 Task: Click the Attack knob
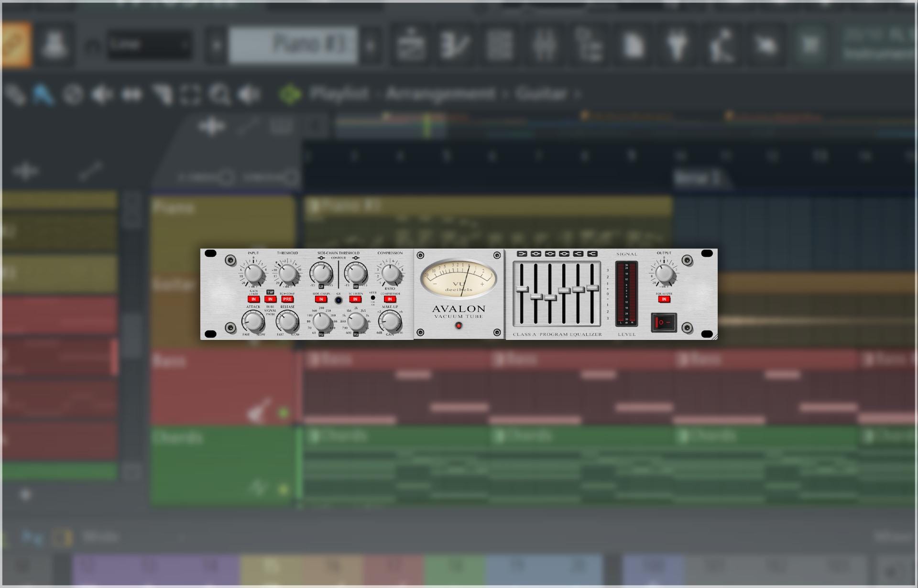[253, 321]
